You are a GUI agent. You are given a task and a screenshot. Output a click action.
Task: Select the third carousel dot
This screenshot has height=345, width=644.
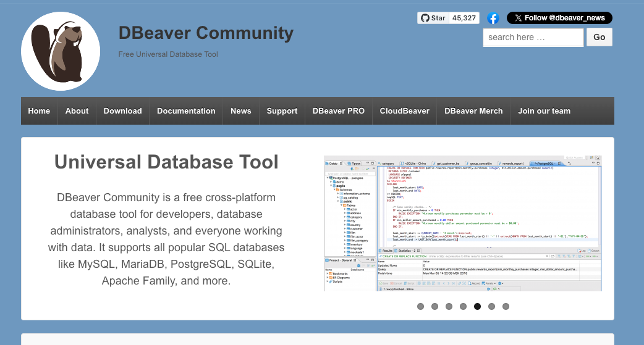coord(449,307)
